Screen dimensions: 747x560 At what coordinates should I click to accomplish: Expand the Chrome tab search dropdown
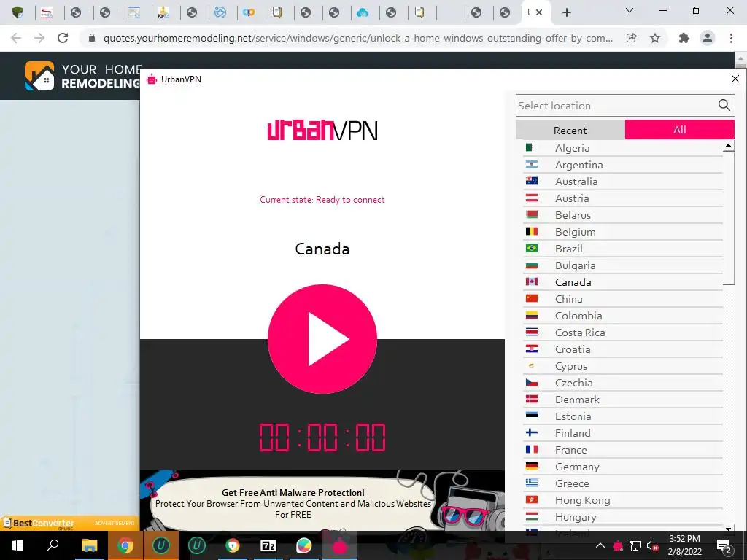pos(630,10)
